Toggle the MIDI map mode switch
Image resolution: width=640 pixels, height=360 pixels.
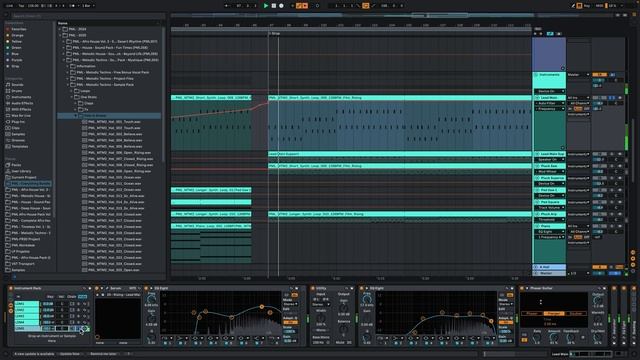[599, 6]
